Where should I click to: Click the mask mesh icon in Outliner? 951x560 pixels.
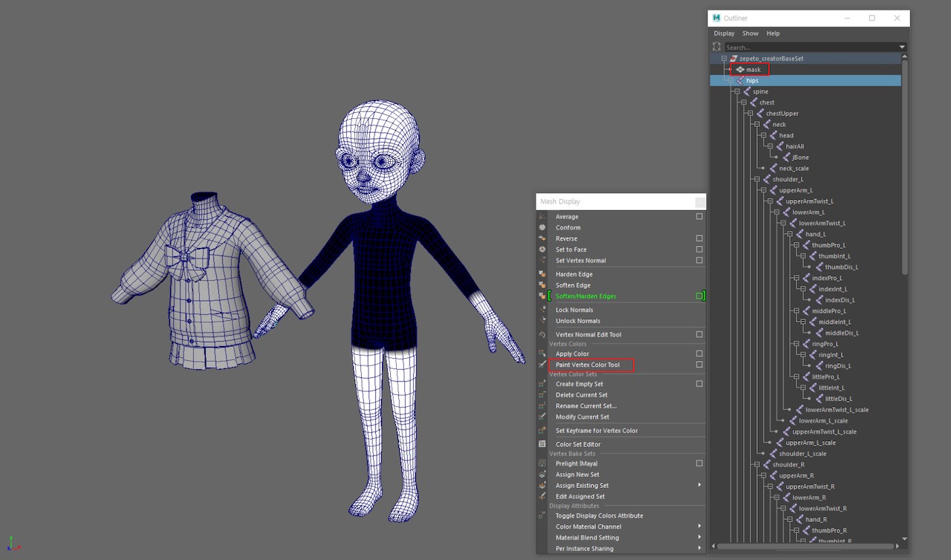[740, 70]
